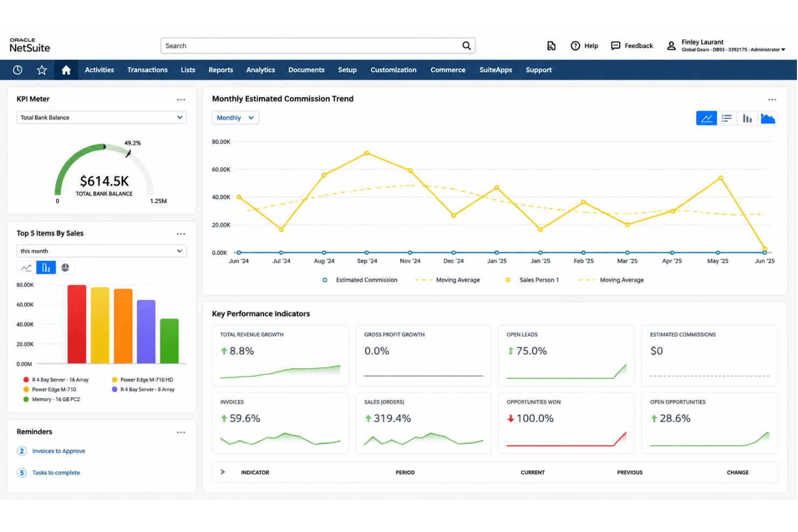798x532 pixels.
Task: Show Top 5 Items as bar chart
Action: coord(46,268)
